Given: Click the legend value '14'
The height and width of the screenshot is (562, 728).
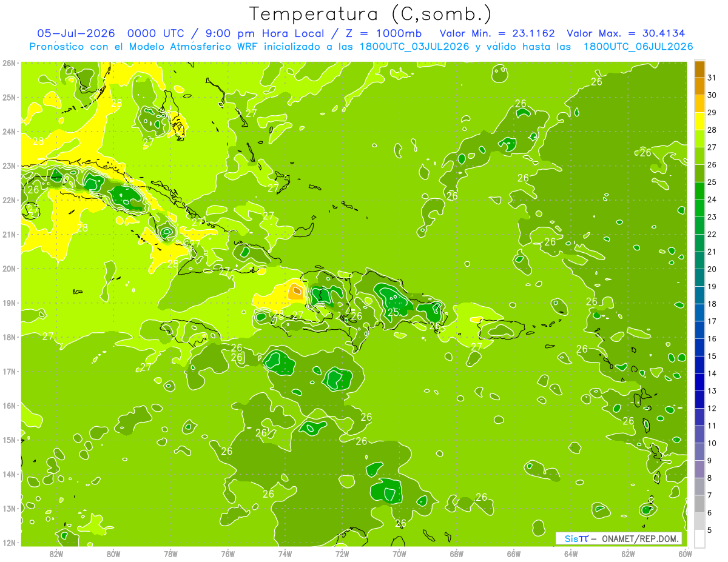Looking at the screenshot, I should coord(712,373).
